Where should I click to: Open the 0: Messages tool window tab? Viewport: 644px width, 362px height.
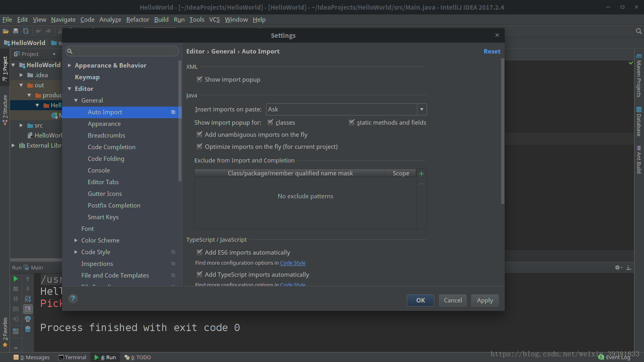click(x=31, y=357)
